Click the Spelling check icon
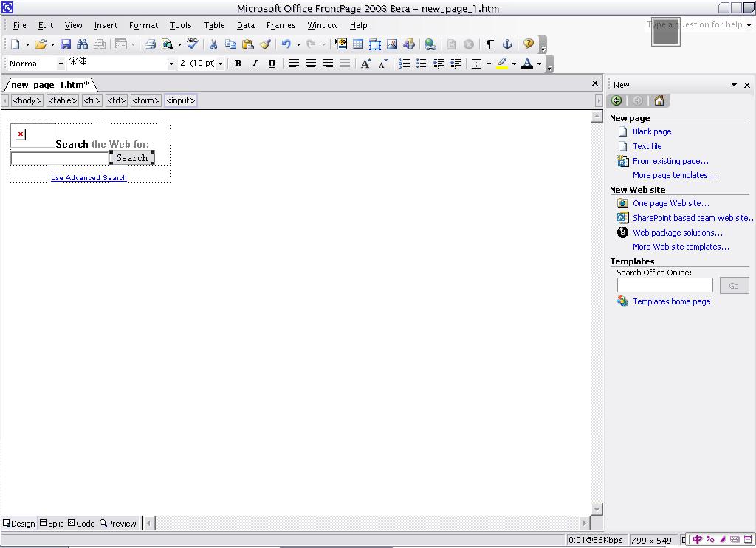Viewport: 756px width, 548px height. point(193,45)
